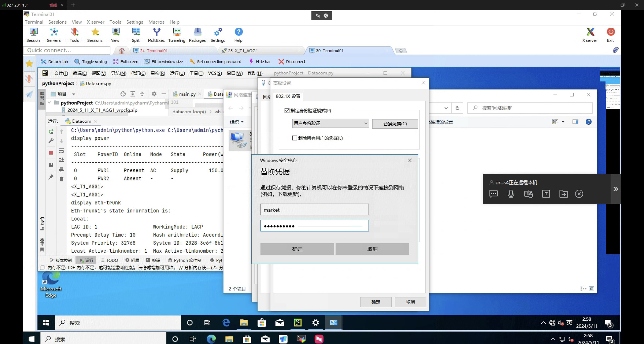Select the 802.1X 设置 tab
644x344 pixels.
coord(288,96)
